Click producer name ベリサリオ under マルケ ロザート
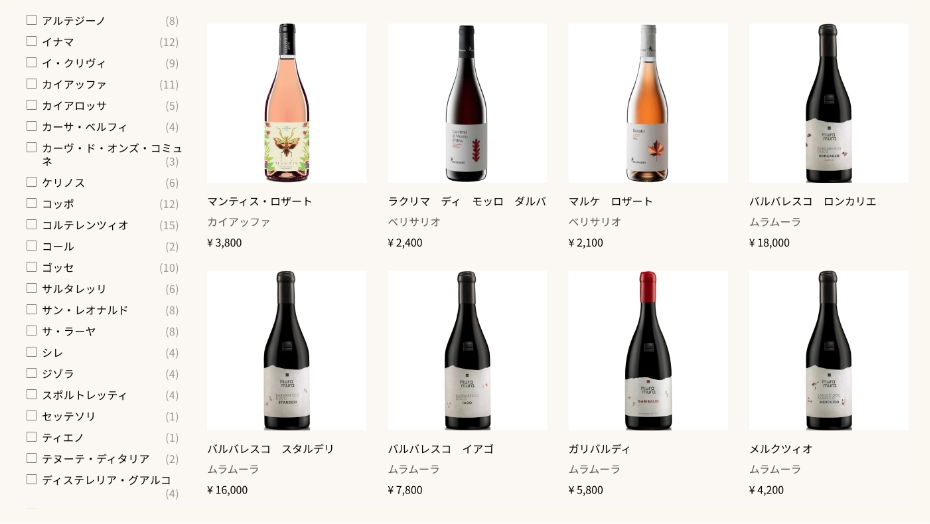 (x=594, y=222)
